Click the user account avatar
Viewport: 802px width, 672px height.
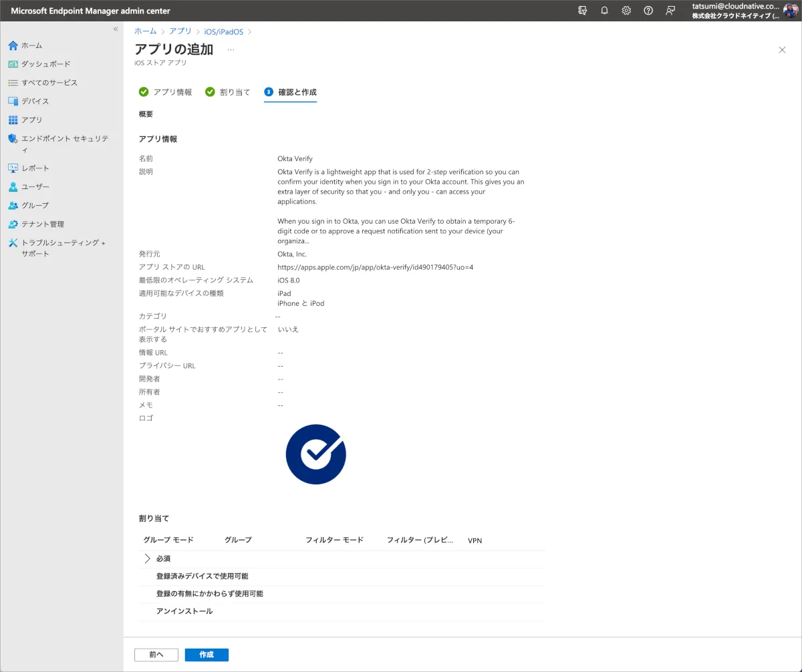coord(790,11)
